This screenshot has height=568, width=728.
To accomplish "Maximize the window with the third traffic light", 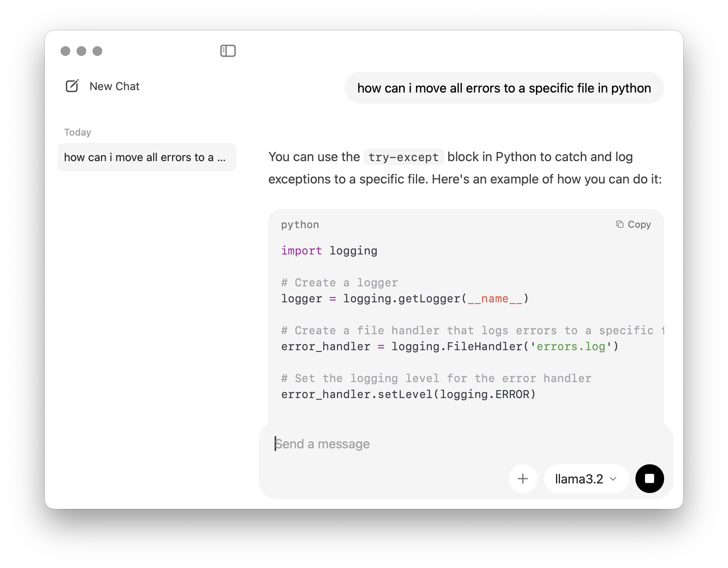I will pyautogui.click(x=97, y=51).
